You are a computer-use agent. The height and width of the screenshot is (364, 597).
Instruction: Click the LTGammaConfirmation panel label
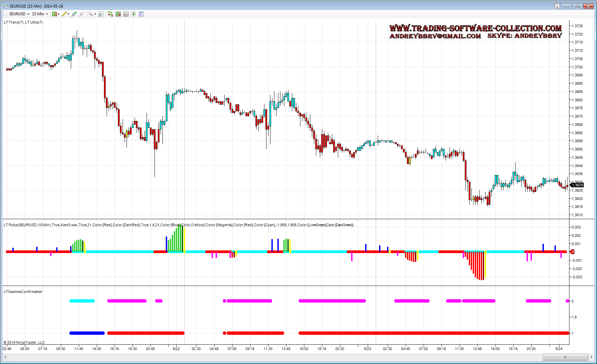(x=23, y=292)
